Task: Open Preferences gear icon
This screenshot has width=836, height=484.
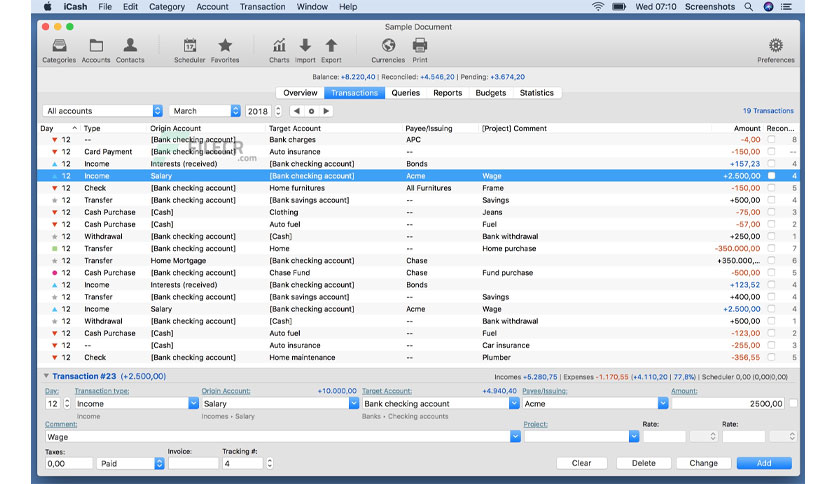Action: click(776, 46)
